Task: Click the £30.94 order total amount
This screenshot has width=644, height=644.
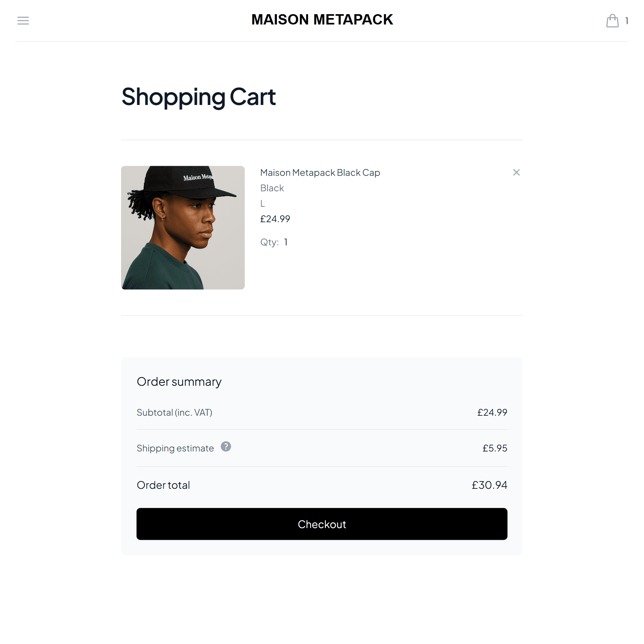Action: [x=489, y=485]
